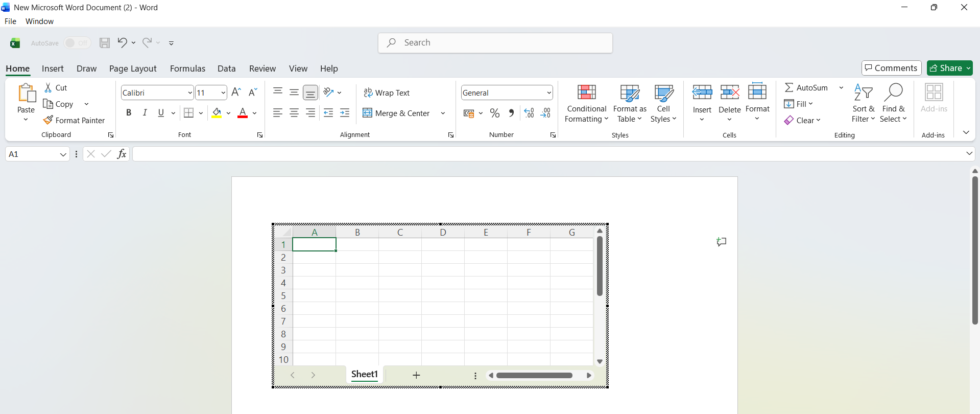Open Format as Table dropdown
980x414 pixels.
click(x=630, y=104)
